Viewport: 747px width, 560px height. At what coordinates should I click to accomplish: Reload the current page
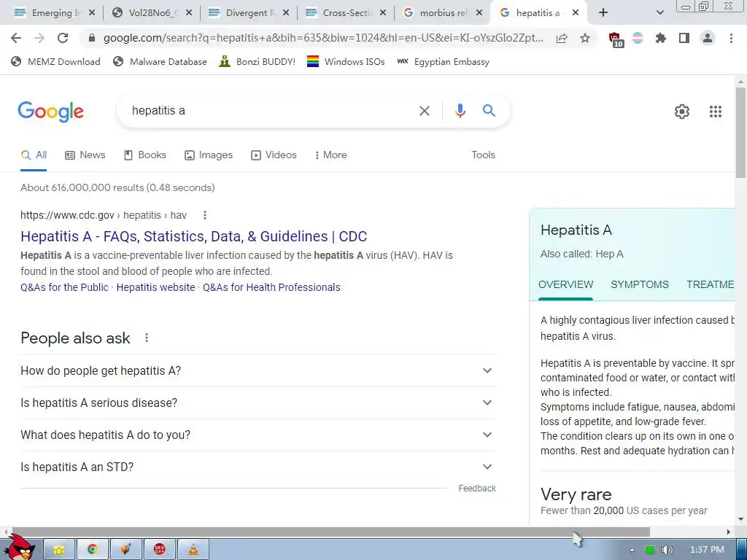click(x=63, y=38)
